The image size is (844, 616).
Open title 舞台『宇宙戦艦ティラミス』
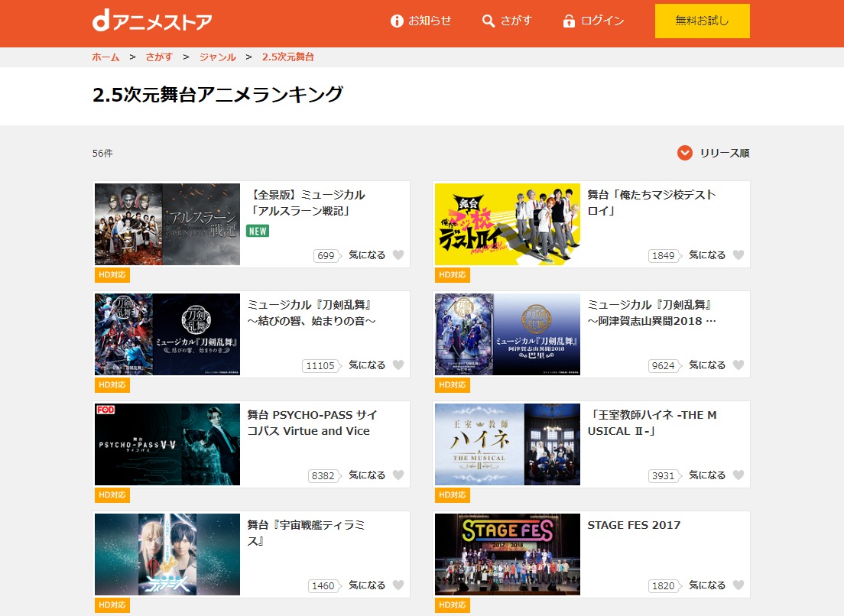tap(306, 533)
